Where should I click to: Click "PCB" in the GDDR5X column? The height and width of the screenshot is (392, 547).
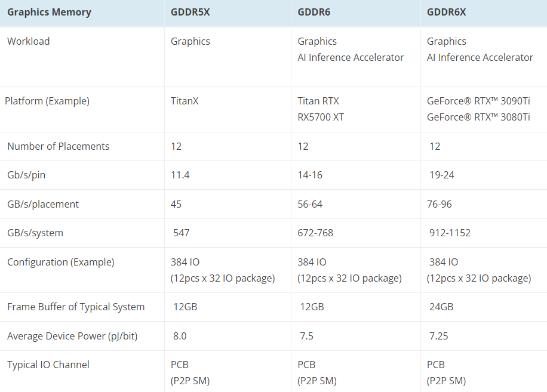180,365
